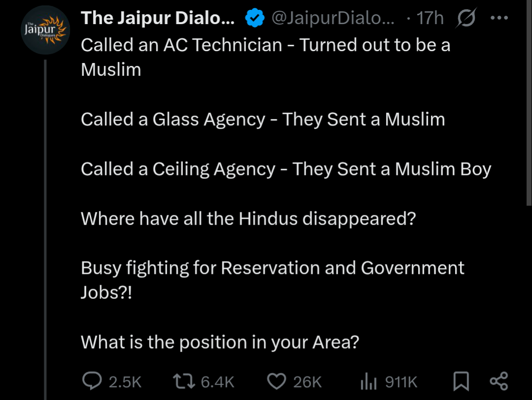Open the view analytics bar-chart icon
The width and height of the screenshot is (532, 400).
[x=369, y=381]
